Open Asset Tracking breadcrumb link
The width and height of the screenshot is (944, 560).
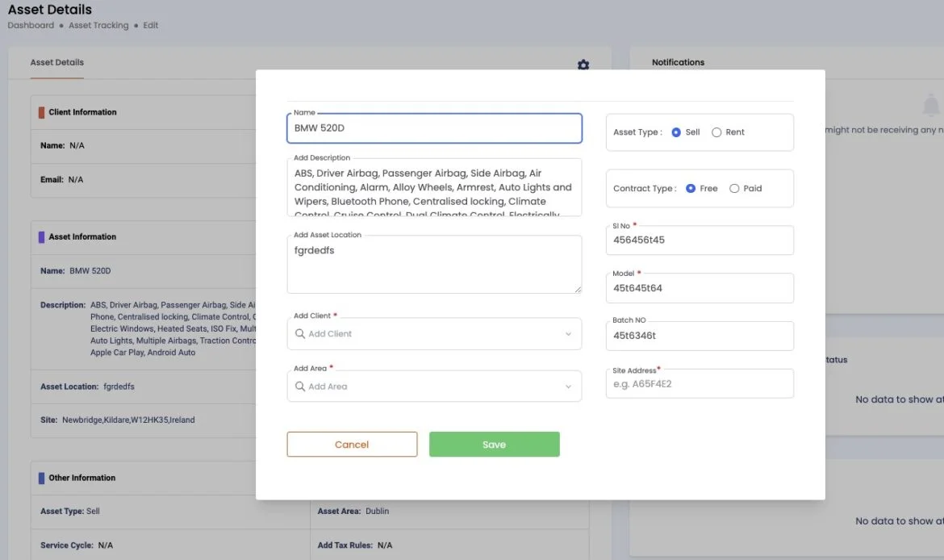[x=98, y=26]
